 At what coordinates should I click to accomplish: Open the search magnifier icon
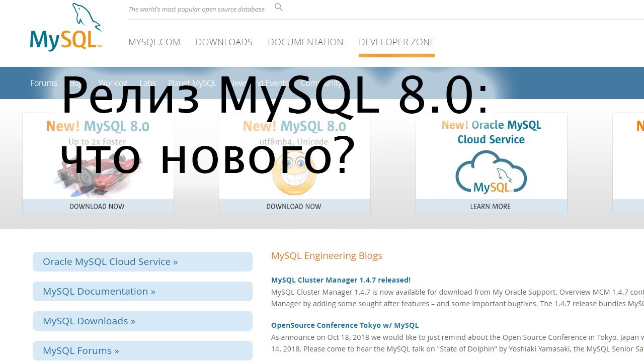[x=279, y=7]
